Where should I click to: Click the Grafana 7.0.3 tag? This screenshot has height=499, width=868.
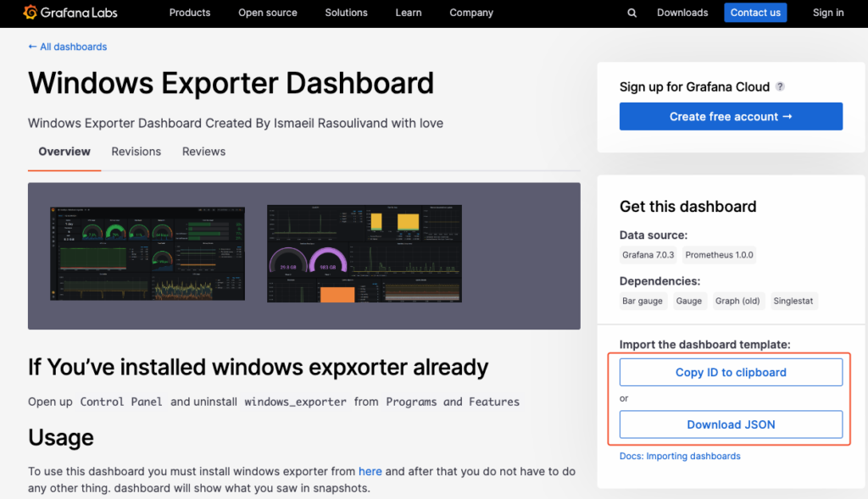[648, 255]
